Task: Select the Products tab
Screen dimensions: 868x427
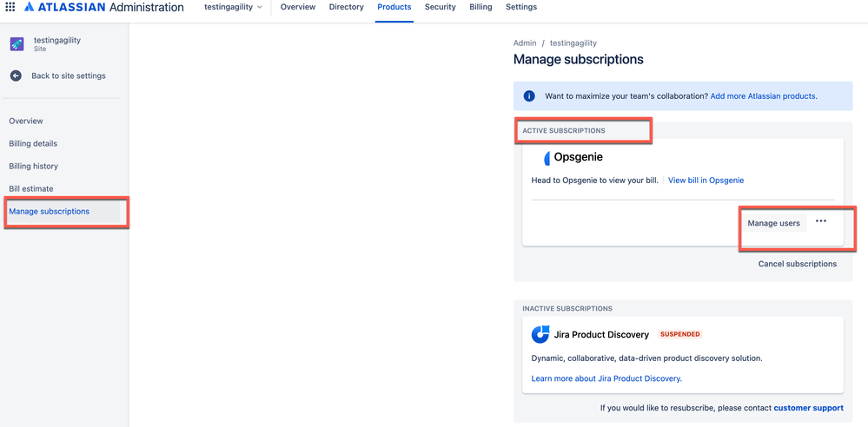Action: point(394,7)
